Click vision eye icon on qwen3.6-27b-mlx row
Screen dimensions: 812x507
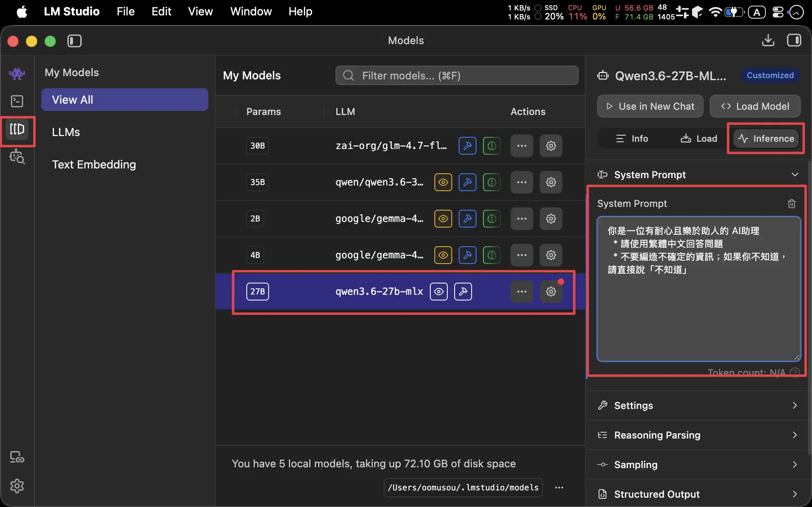[439, 292]
